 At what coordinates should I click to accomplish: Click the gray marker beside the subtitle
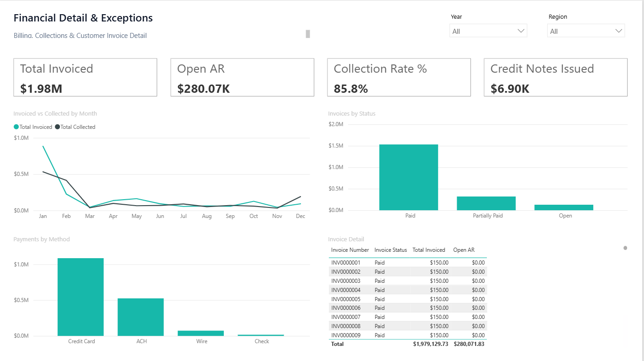coord(308,34)
